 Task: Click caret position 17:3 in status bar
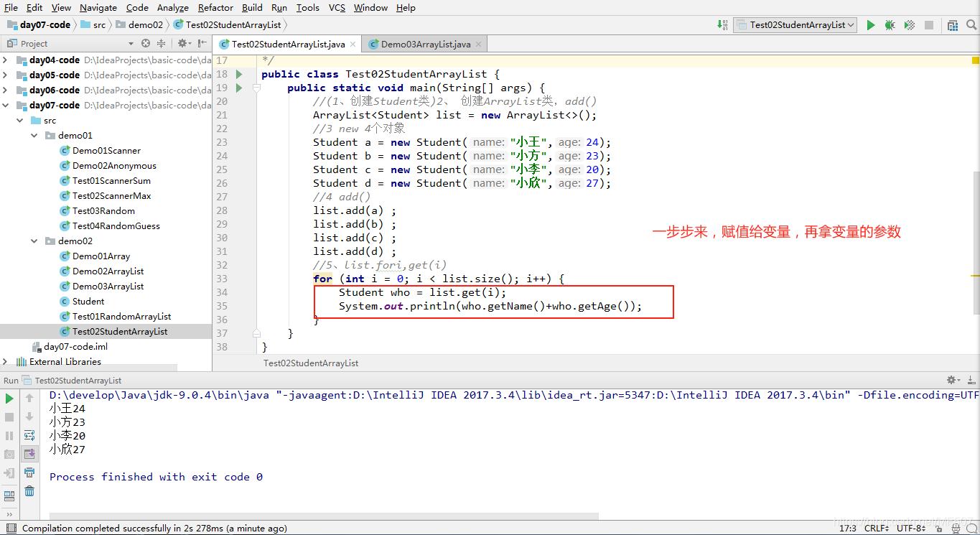(x=847, y=529)
